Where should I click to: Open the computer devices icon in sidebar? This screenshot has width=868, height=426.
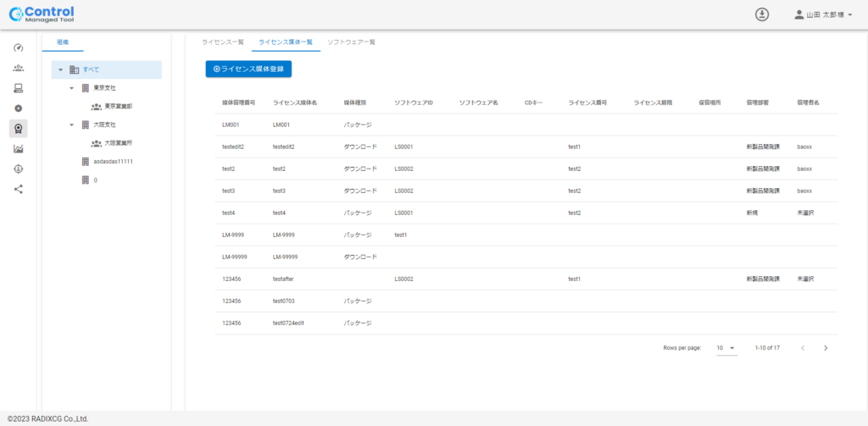[x=19, y=89]
